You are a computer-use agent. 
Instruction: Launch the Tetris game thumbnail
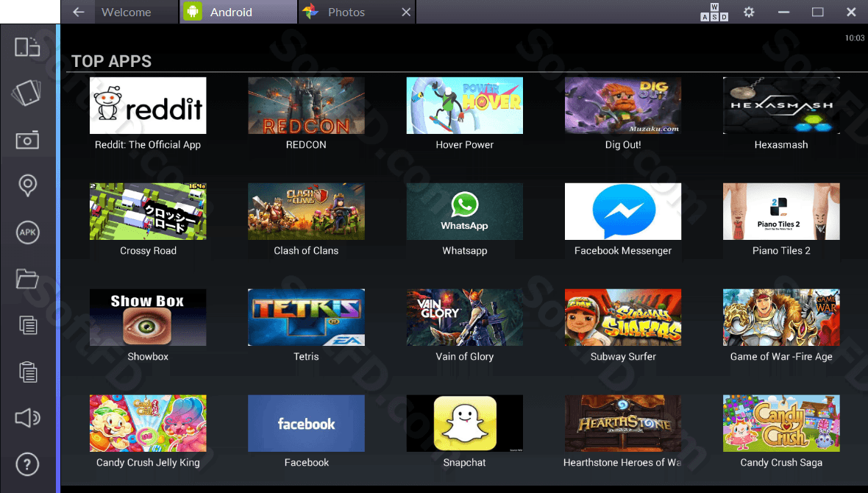pos(306,317)
